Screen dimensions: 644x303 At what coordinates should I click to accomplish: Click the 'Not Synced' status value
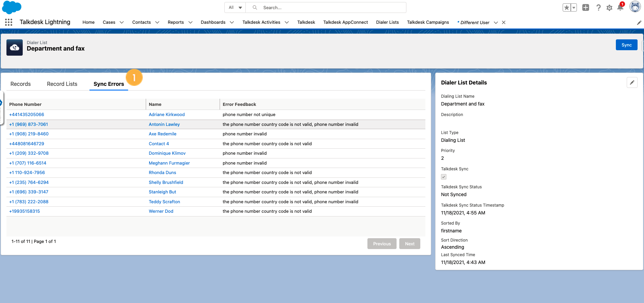454,194
